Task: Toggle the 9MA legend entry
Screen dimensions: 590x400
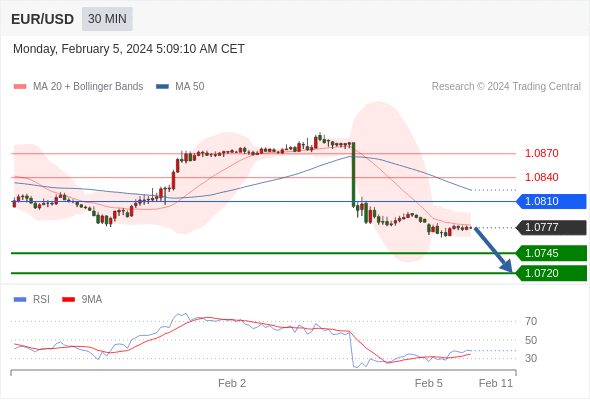Action: tap(82, 300)
